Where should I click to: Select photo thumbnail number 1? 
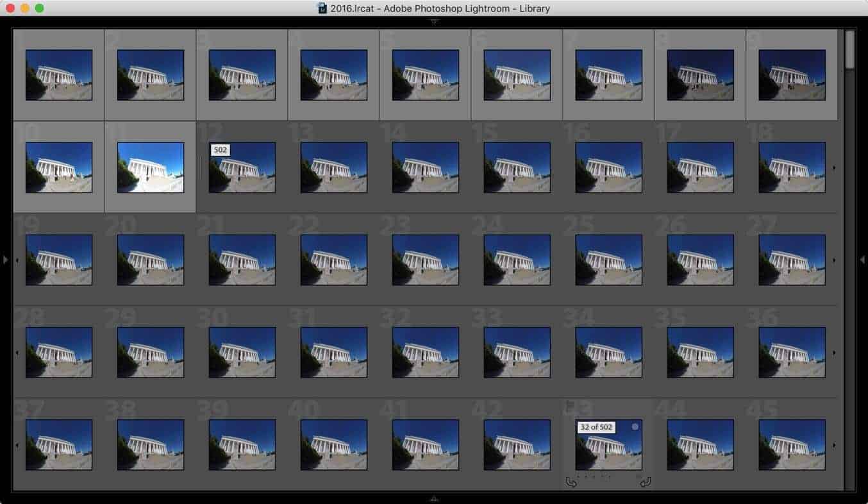(x=59, y=75)
